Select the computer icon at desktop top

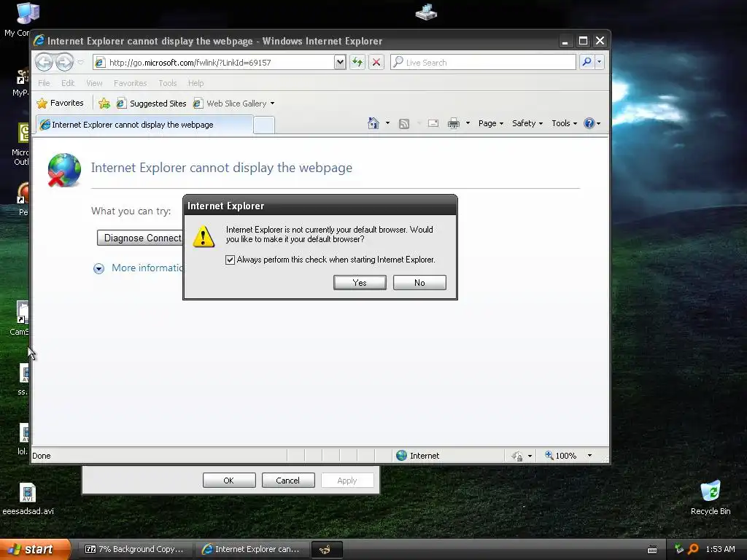pos(426,12)
